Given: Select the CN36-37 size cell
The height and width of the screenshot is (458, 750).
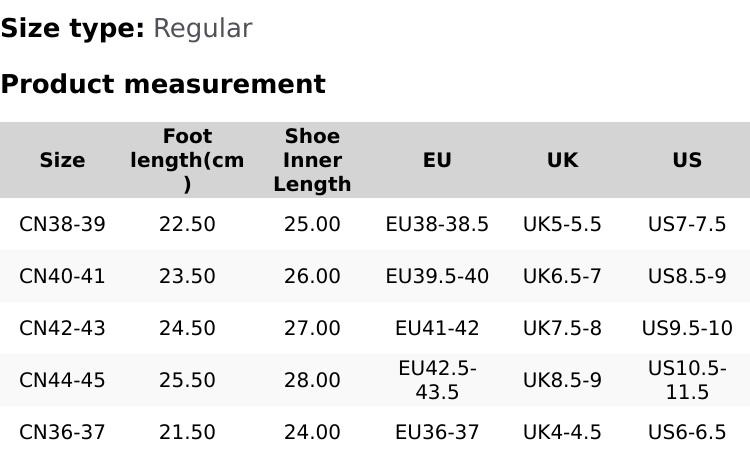Looking at the screenshot, I should pyautogui.click(x=62, y=432).
